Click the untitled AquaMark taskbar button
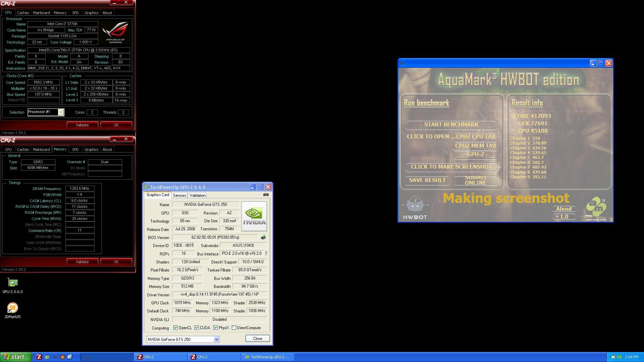This screenshot has width=644, height=362. coord(107,357)
